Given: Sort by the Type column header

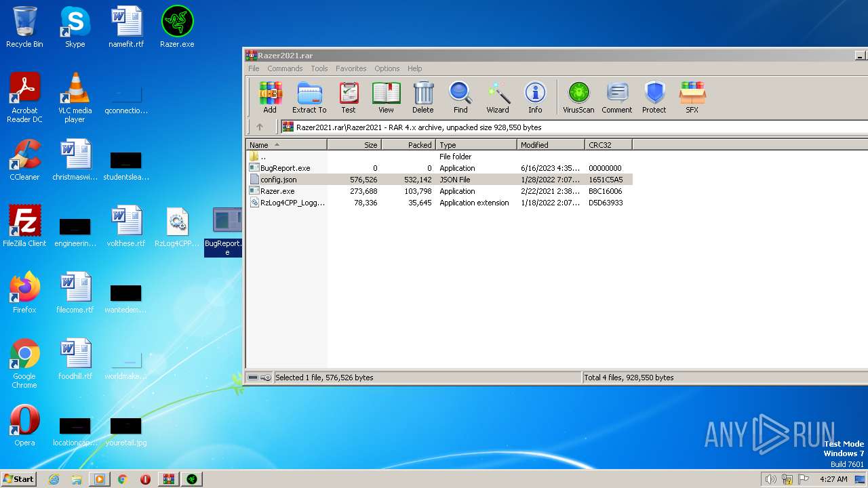Looking at the screenshot, I should (477, 144).
